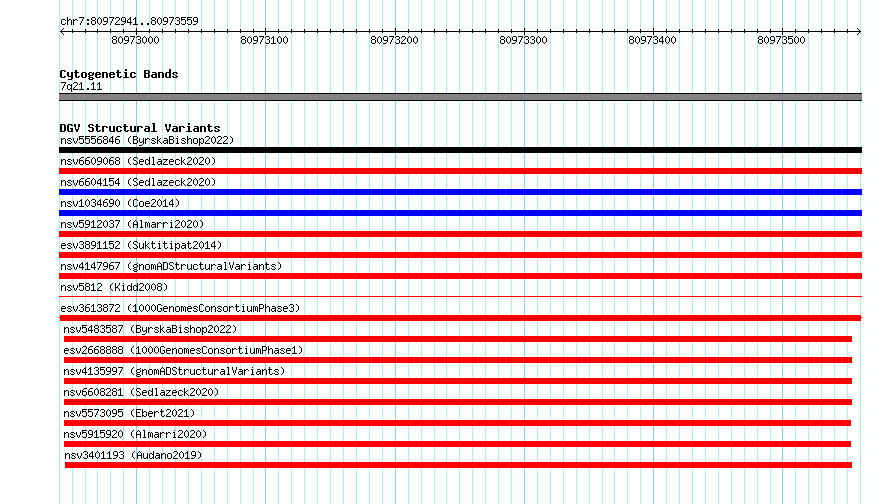Select the red nsv4135997 variant bar

(457, 381)
